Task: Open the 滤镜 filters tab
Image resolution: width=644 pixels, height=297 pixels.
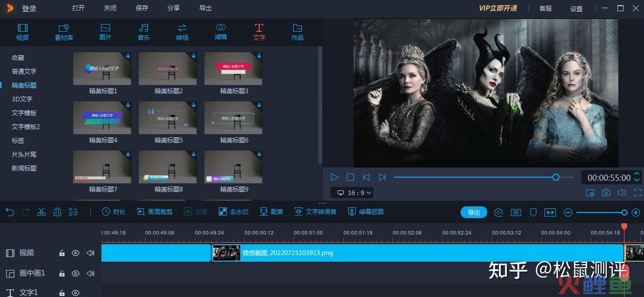Action: (221, 32)
